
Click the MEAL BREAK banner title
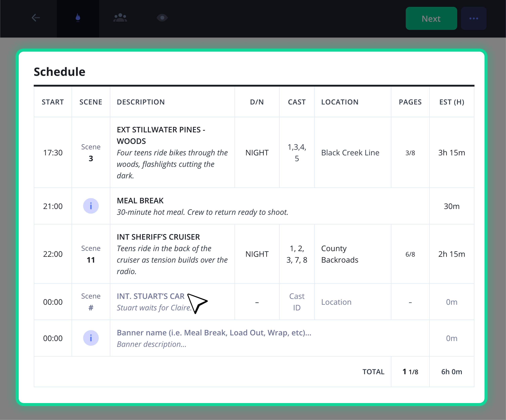[x=140, y=201]
